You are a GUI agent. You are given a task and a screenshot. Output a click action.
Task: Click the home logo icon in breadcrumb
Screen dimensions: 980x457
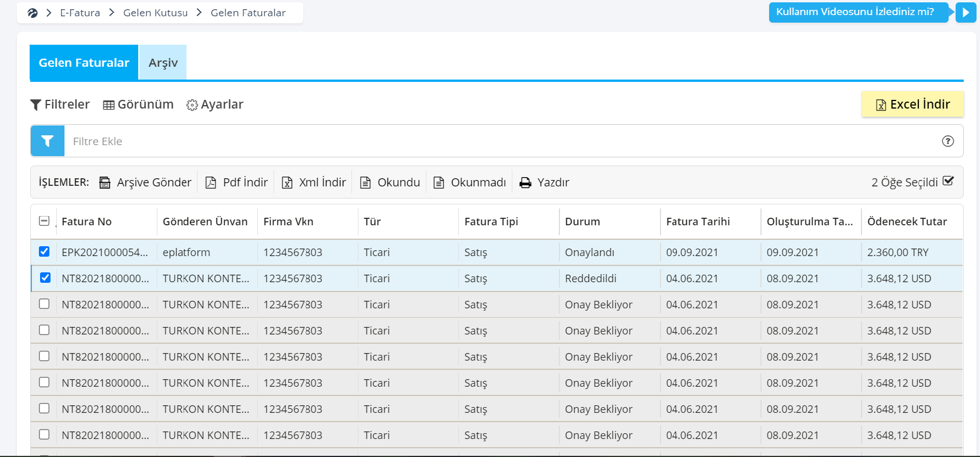33,13
